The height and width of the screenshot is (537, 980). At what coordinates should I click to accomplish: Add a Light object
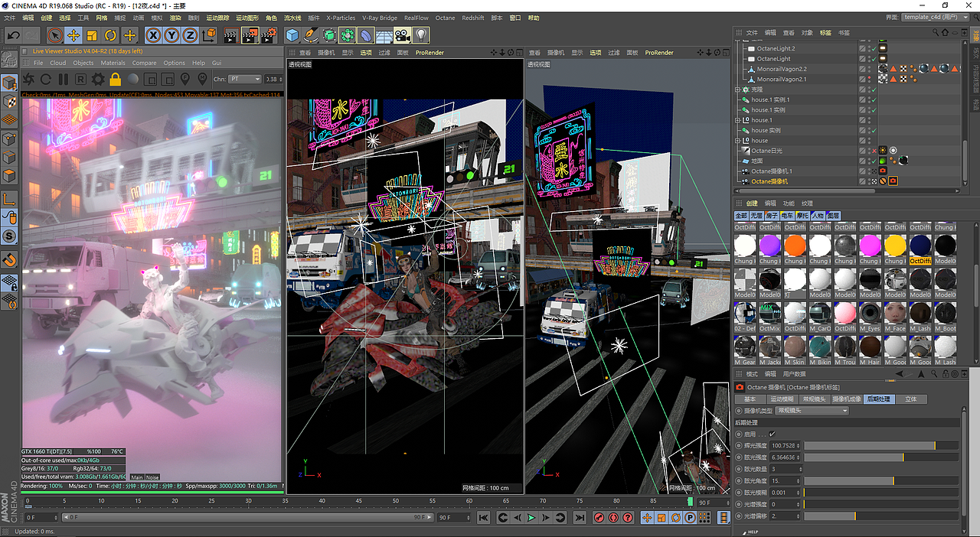coord(421,35)
